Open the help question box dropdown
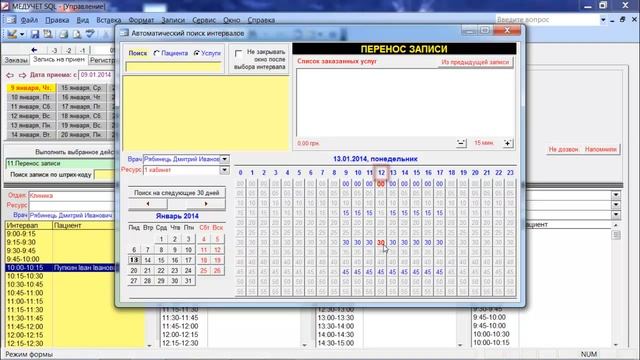Image resolution: width=640 pixels, height=360 pixels. click(603, 20)
